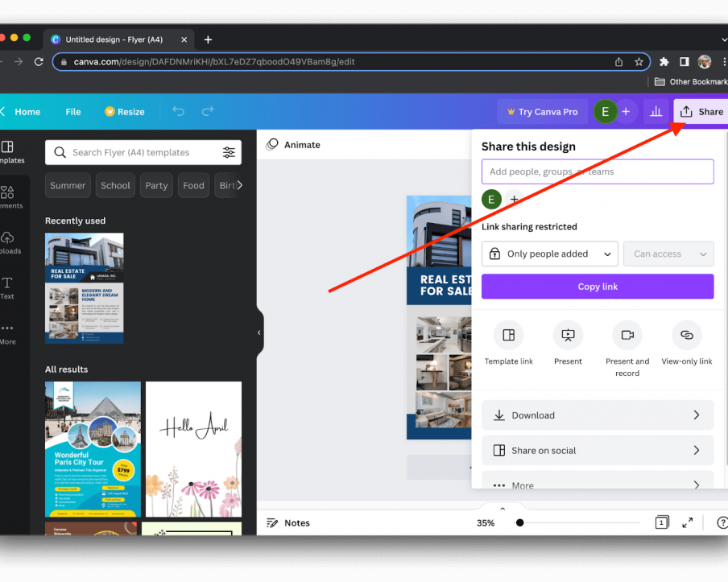Click the Try Canva Pro button

542,112
